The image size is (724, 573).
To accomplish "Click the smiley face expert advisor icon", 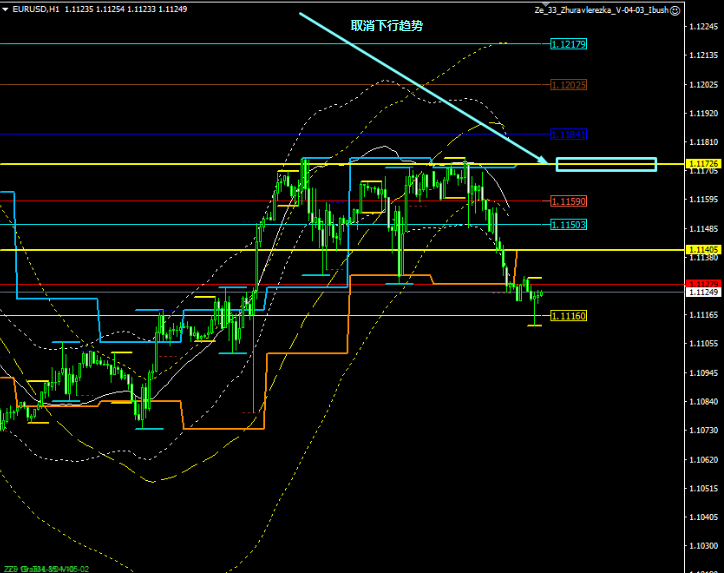I will coord(675,10).
